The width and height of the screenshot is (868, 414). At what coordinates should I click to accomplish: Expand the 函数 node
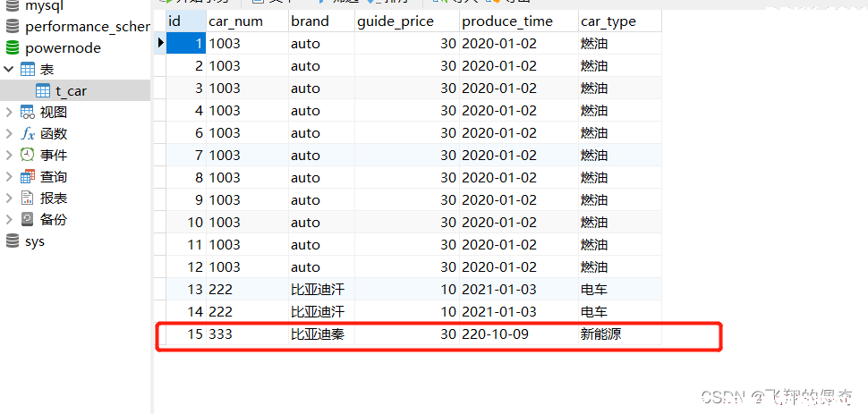click(8, 134)
